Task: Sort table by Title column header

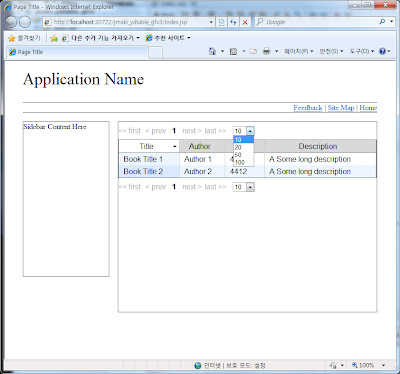Action: (x=149, y=146)
